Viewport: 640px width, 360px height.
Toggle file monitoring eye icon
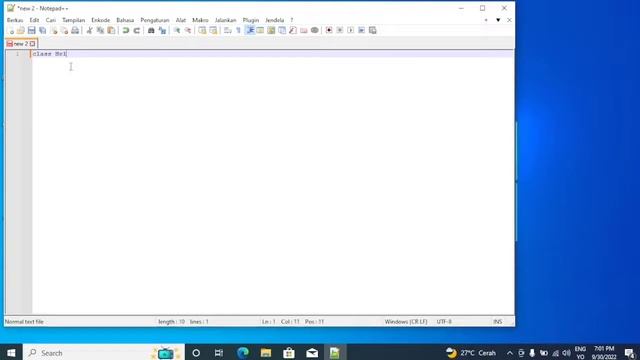[x=314, y=31]
